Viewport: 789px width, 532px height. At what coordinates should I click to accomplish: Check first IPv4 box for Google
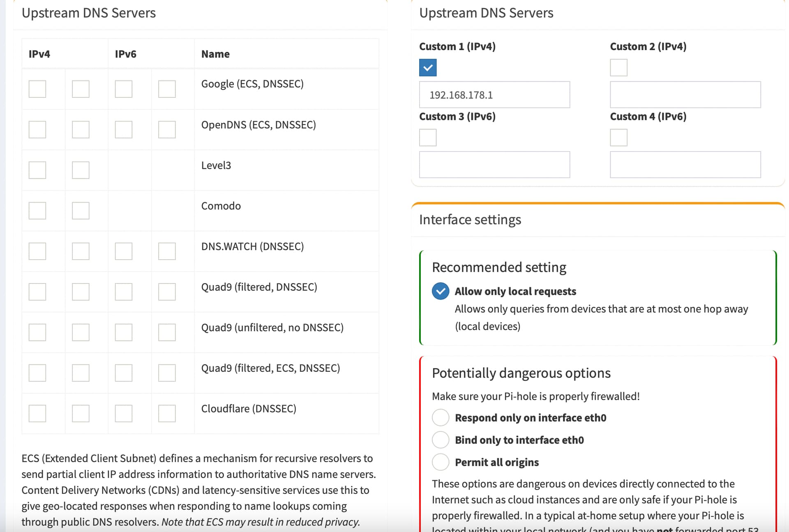tap(37, 89)
